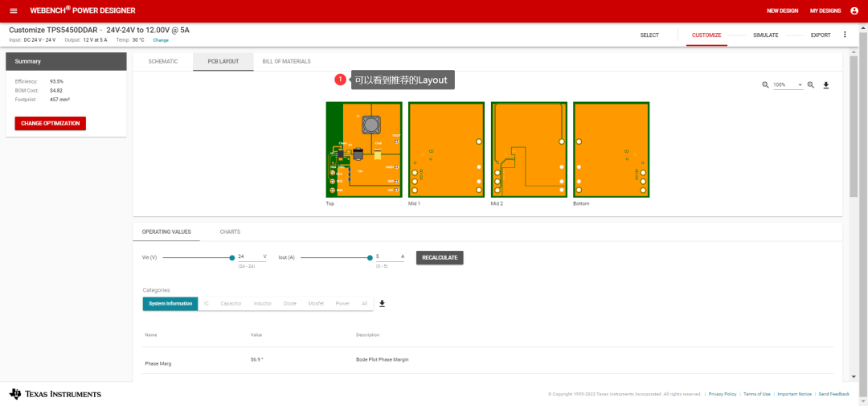The height and width of the screenshot is (406, 868).
Task: Open the Bottom layer thumbnail
Action: point(612,150)
